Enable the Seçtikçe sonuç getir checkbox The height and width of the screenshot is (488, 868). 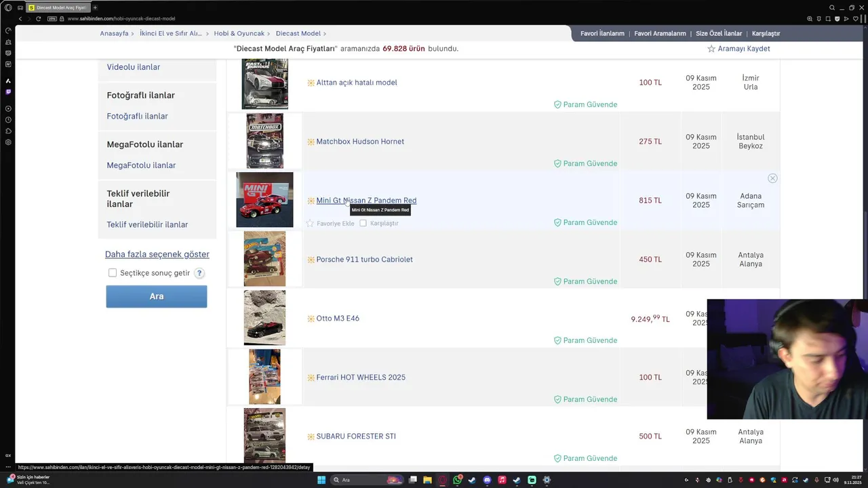[113, 273]
